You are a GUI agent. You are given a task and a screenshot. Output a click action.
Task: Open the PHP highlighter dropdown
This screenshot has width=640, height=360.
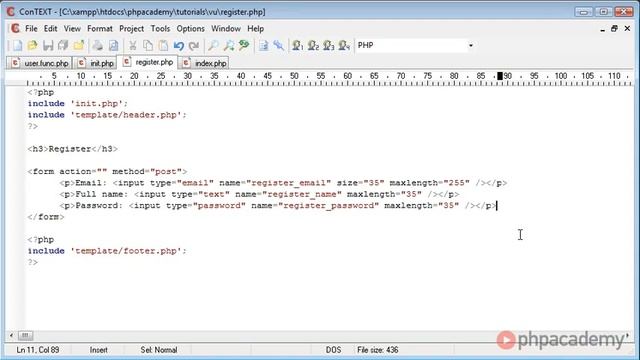[x=471, y=45]
